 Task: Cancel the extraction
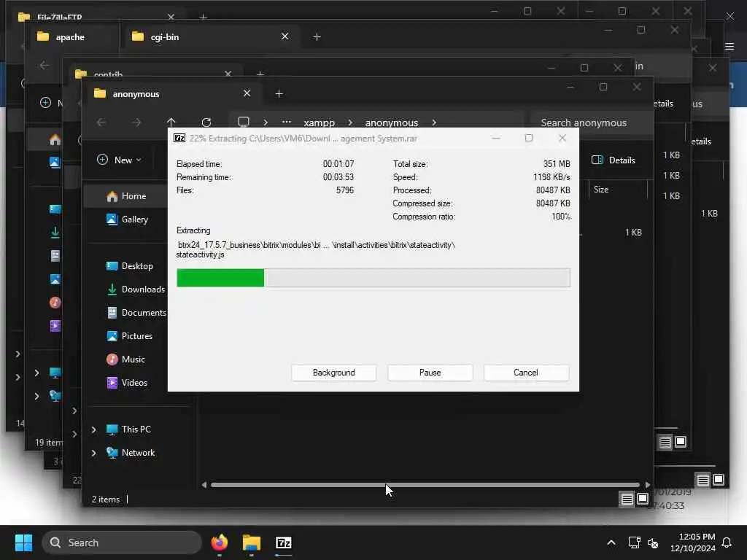(x=525, y=373)
